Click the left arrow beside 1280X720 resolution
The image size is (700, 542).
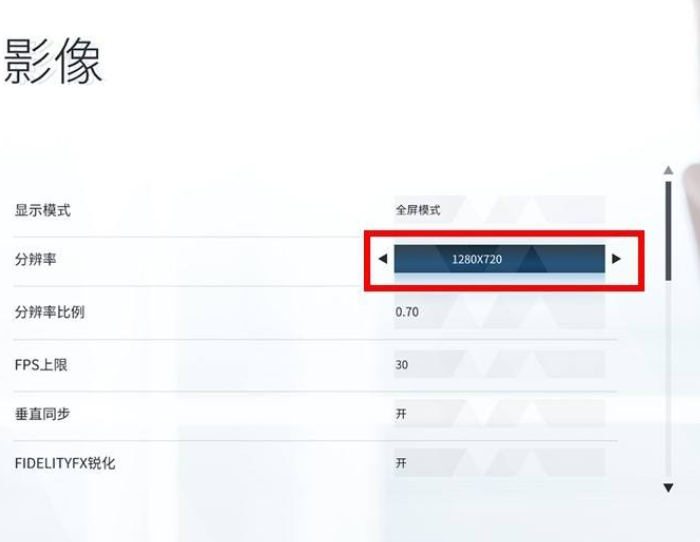click(x=383, y=258)
